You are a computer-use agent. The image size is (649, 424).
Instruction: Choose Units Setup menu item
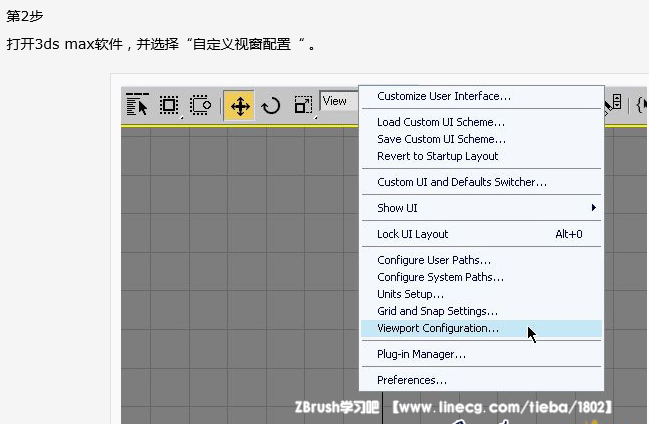point(481,294)
